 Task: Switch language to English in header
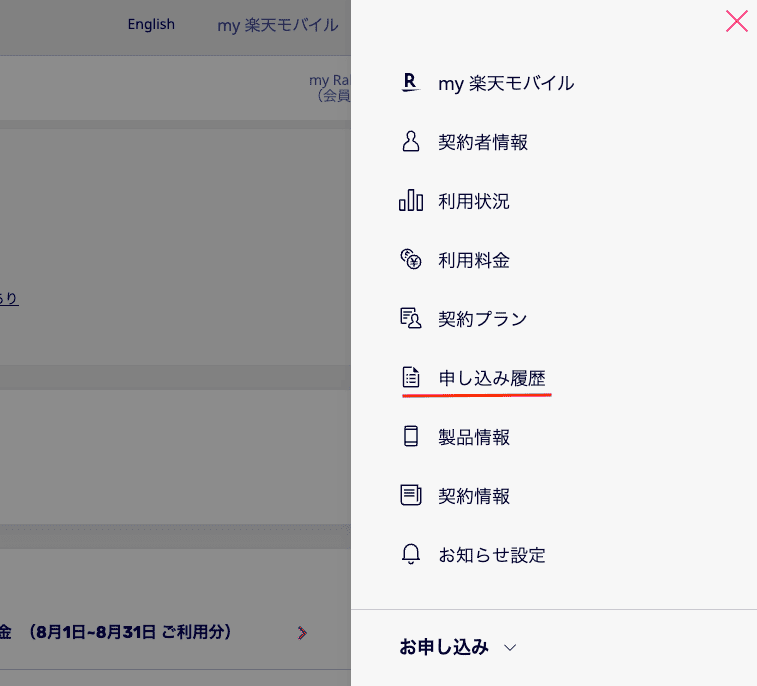coord(151,24)
